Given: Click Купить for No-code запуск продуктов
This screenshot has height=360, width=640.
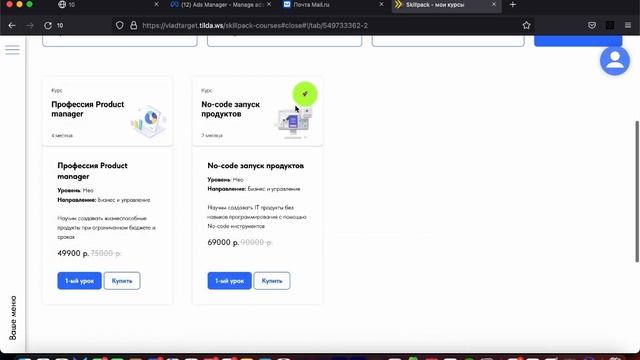Looking at the screenshot, I should [x=272, y=281].
